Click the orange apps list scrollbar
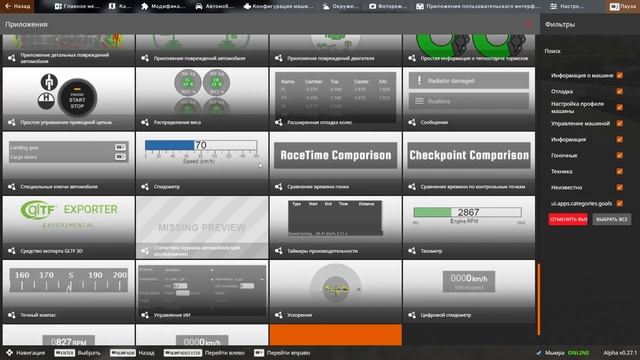This screenshot has width=640, height=360. [539, 299]
